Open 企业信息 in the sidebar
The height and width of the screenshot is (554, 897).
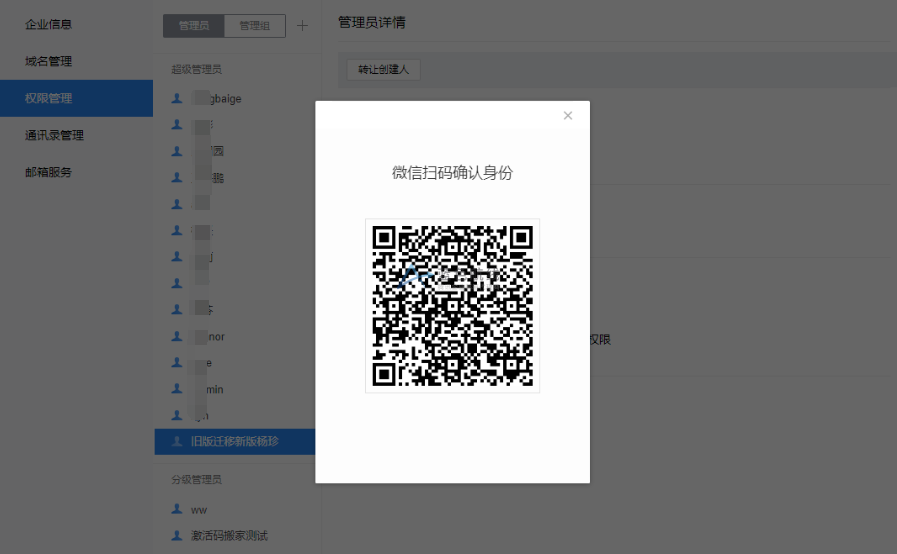(49, 24)
